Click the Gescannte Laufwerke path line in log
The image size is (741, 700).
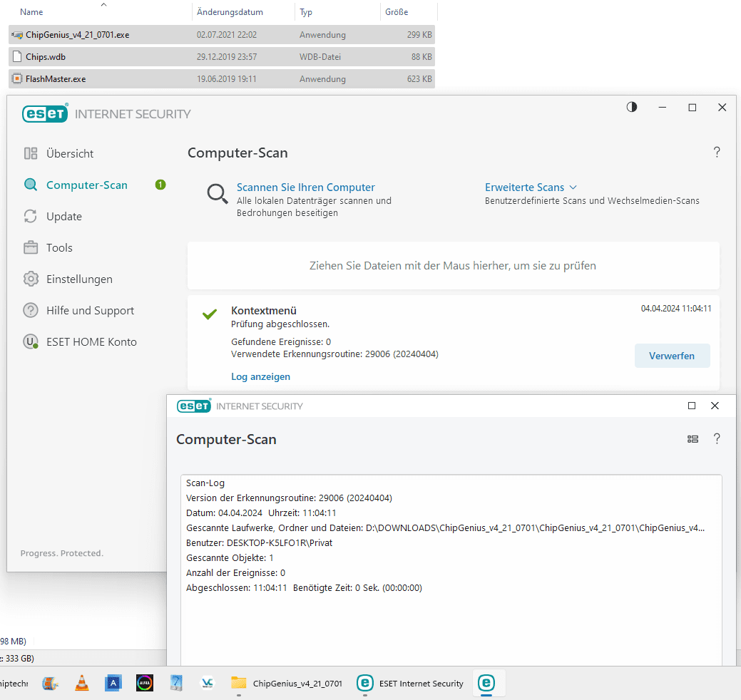tap(445, 528)
